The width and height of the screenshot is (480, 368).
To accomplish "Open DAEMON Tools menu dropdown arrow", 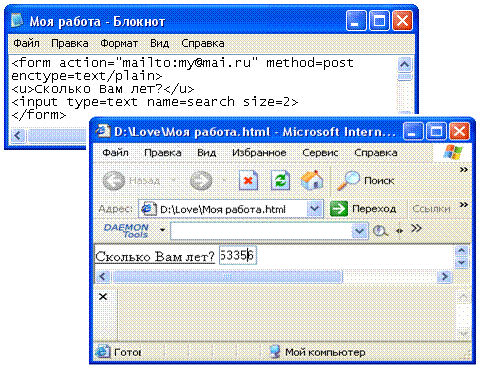I will [162, 230].
